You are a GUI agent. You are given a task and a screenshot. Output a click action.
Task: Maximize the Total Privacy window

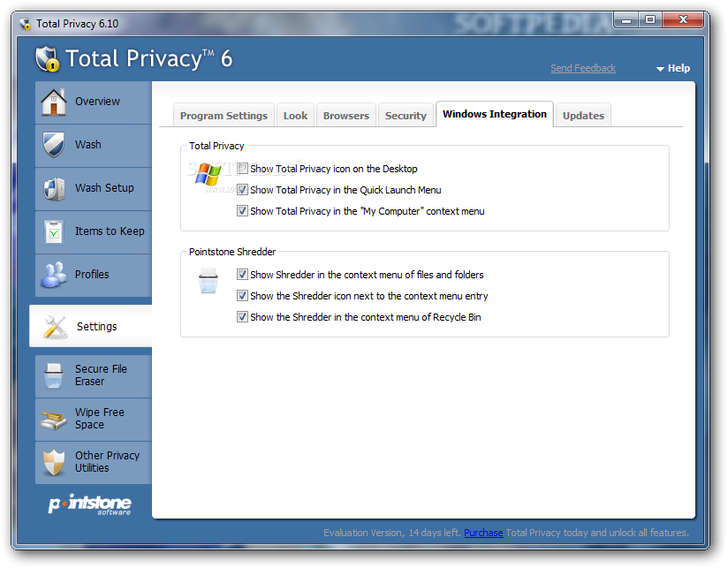(650, 20)
